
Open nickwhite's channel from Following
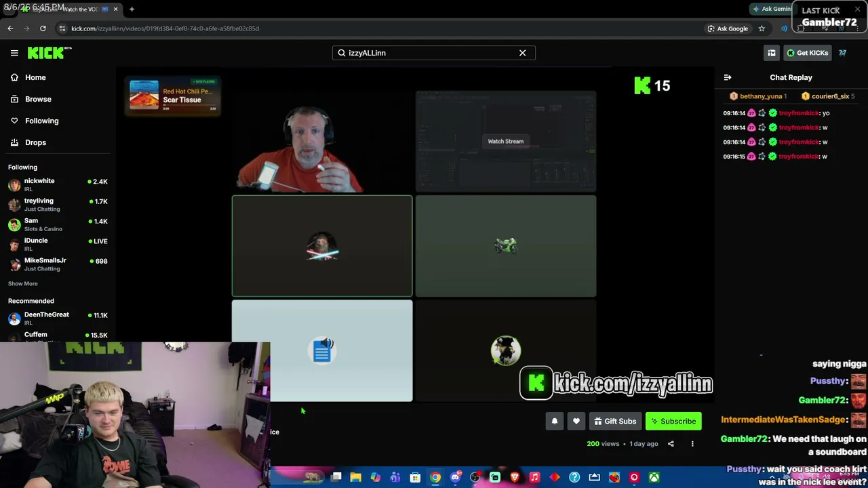coord(58,184)
